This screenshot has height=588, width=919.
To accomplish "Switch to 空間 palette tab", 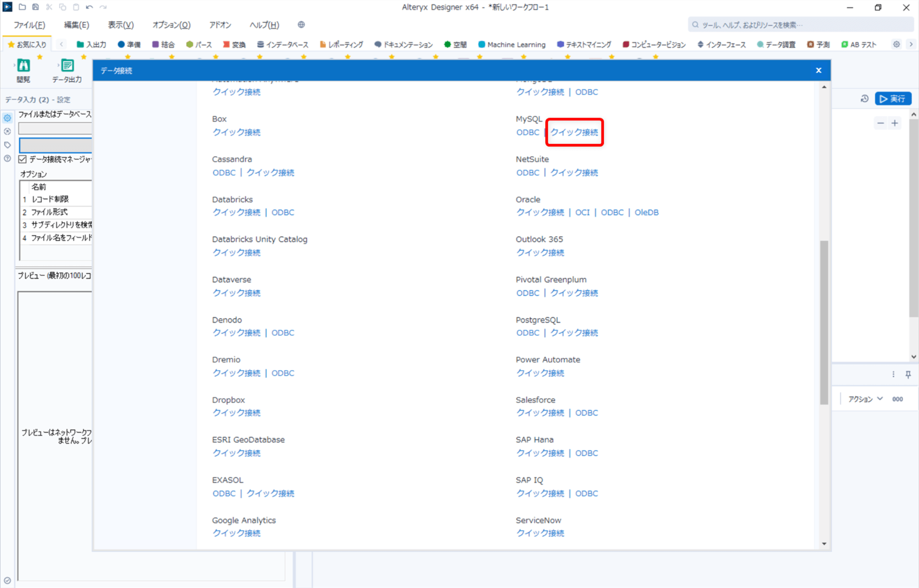I will [455, 45].
